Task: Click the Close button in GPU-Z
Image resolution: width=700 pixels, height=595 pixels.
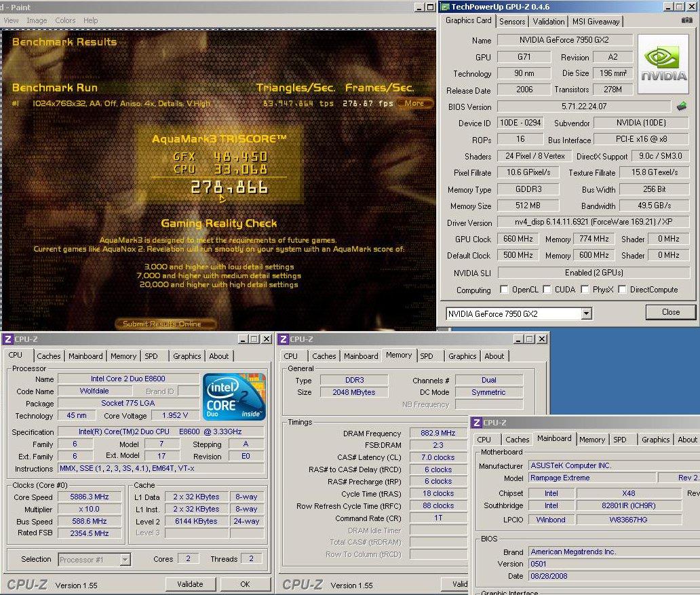Action: (x=671, y=312)
